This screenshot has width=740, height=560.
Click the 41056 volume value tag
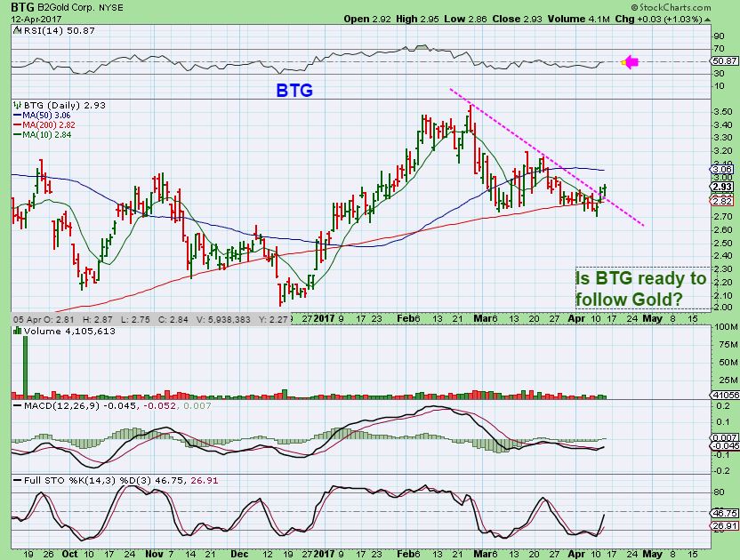pyautogui.click(x=724, y=396)
